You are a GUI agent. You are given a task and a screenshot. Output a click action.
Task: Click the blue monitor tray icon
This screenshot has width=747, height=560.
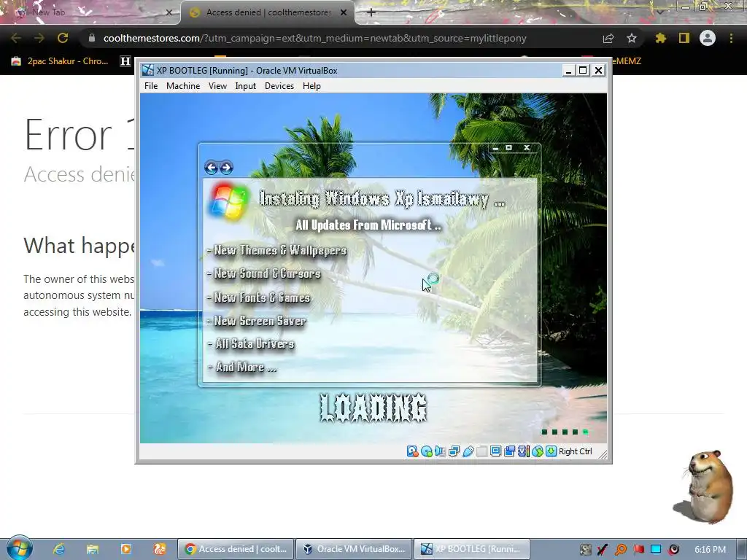pos(656,550)
